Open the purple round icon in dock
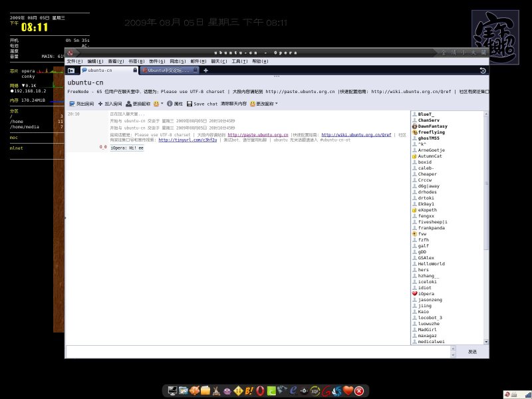Viewport: 532px width, 399px height. pos(227,392)
